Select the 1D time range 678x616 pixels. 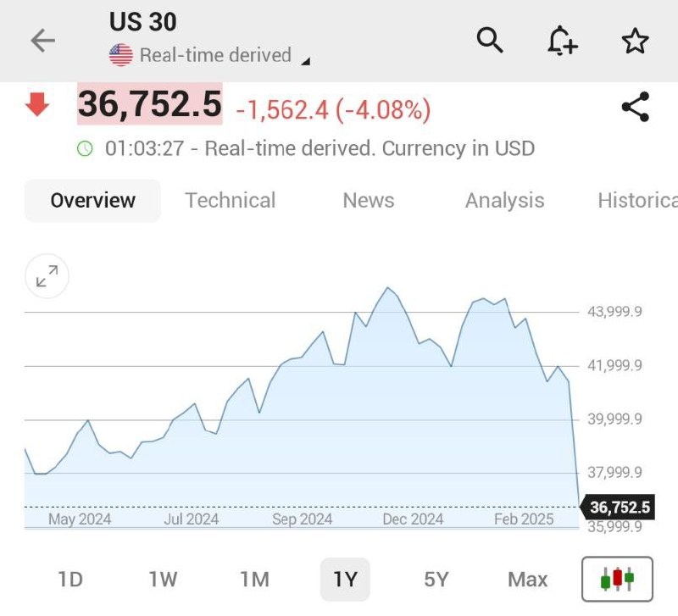pyautogui.click(x=70, y=580)
